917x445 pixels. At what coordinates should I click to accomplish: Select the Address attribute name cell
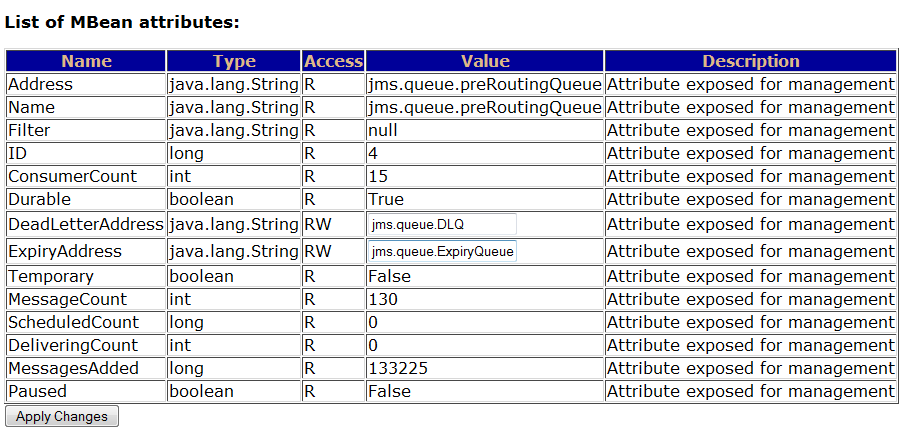coord(86,84)
